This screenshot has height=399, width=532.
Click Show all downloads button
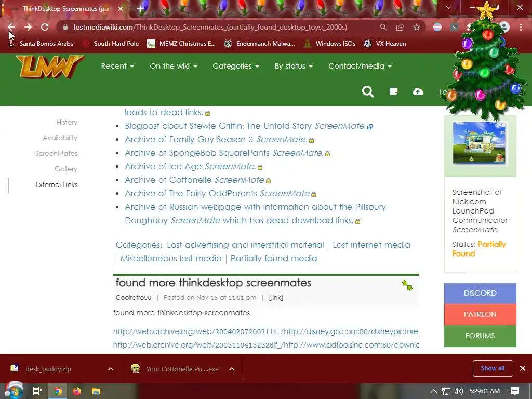tap(493, 368)
